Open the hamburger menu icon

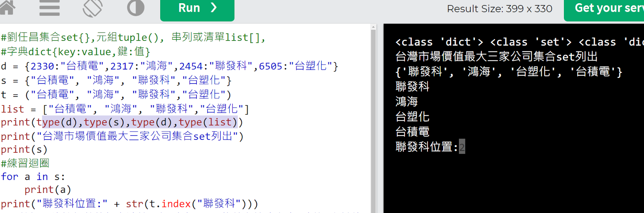(50, 8)
